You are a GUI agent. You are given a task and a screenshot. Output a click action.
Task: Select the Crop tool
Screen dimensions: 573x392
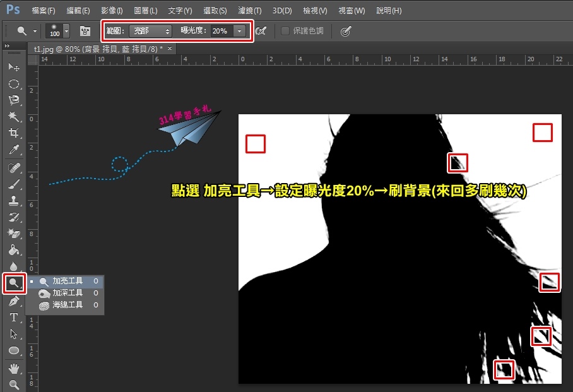coord(14,133)
